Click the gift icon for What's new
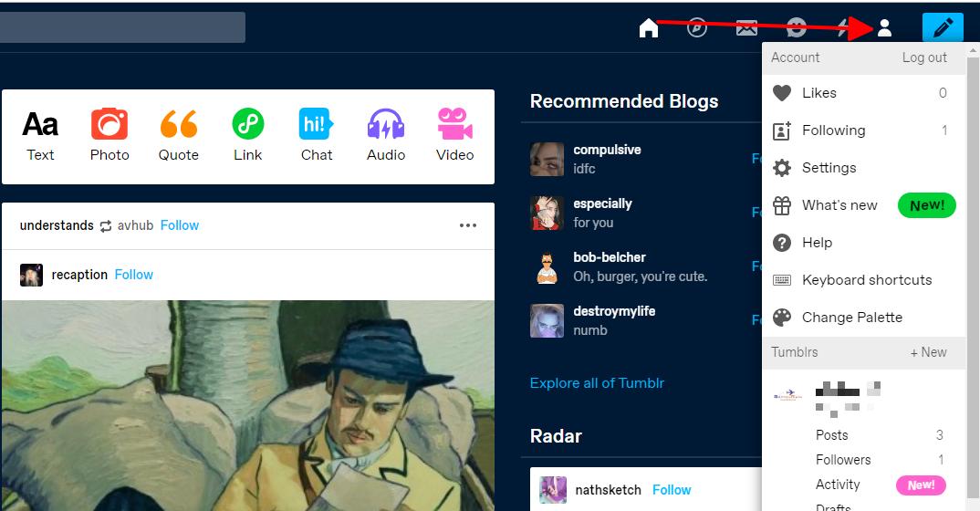 [x=782, y=205]
